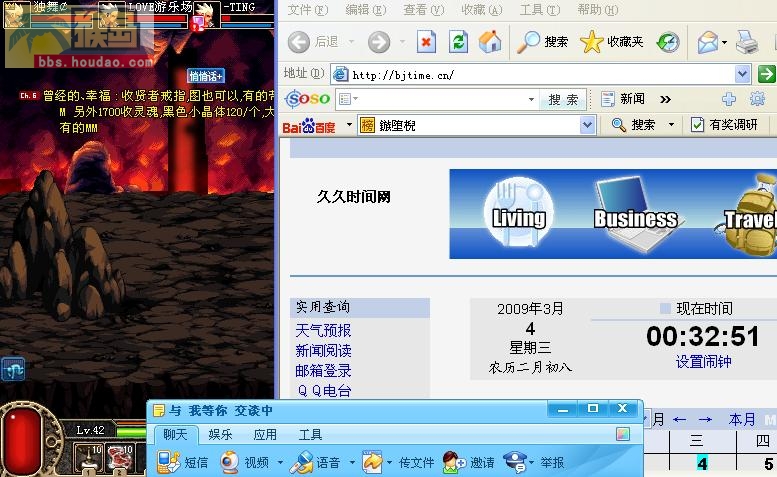Viewport: 777px width, 477px height.
Task: Click the browser Back arrow button
Action: click(x=299, y=42)
